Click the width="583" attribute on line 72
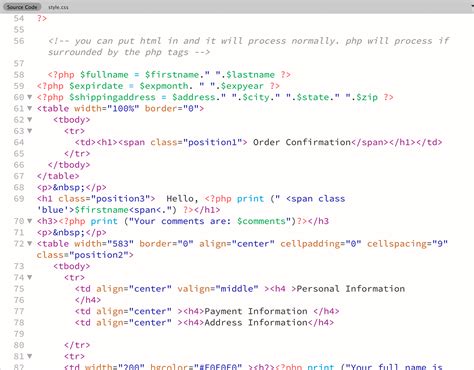 [x=104, y=244]
